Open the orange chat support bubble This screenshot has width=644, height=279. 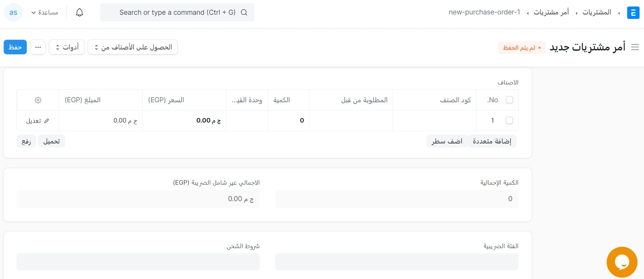(x=622, y=262)
